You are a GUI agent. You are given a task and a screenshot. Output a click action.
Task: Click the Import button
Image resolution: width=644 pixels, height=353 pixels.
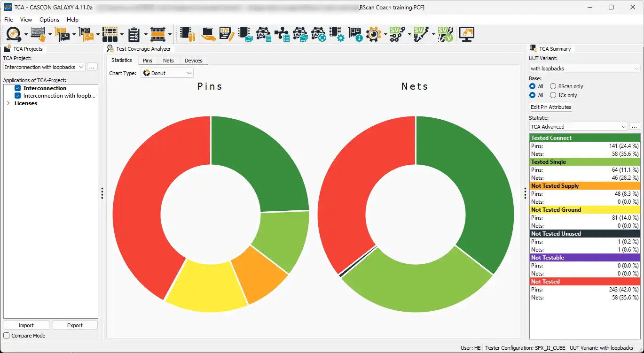(x=26, y=325)
